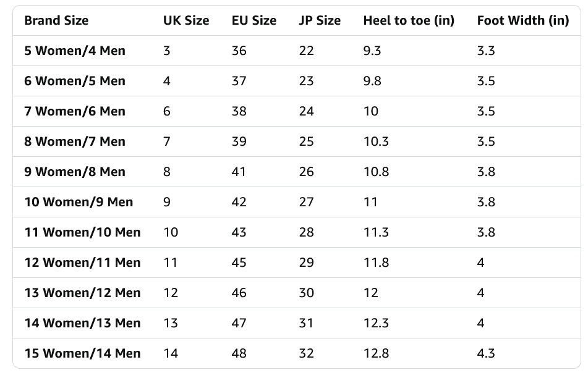Select the 10 Women/9 Men row label
588x378 pixels.
click(79, 202)
